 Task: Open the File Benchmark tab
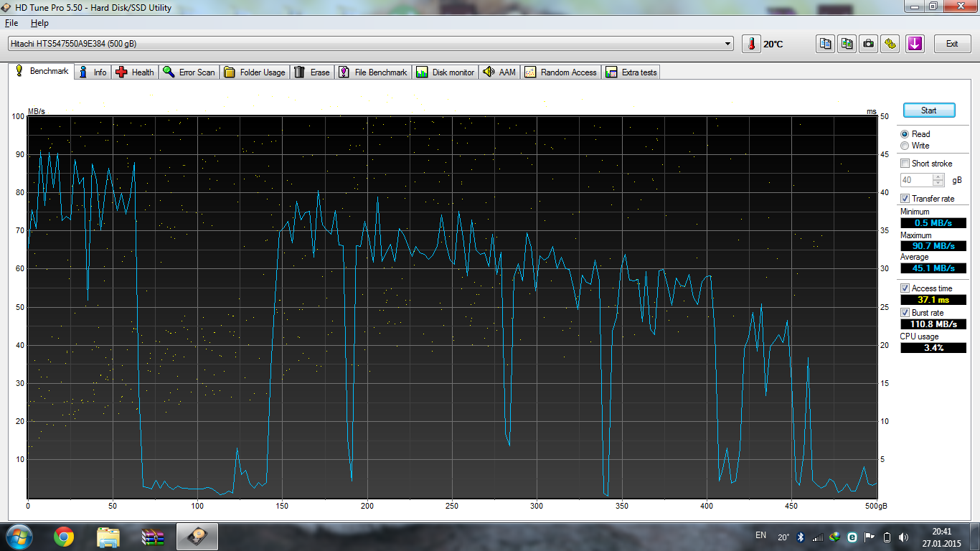click(x=373, y=72)
